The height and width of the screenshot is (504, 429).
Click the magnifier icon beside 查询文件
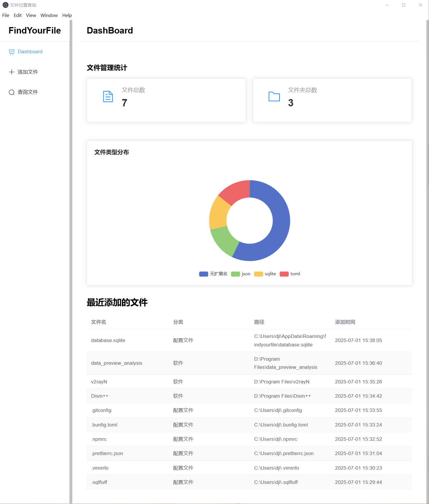12,92
